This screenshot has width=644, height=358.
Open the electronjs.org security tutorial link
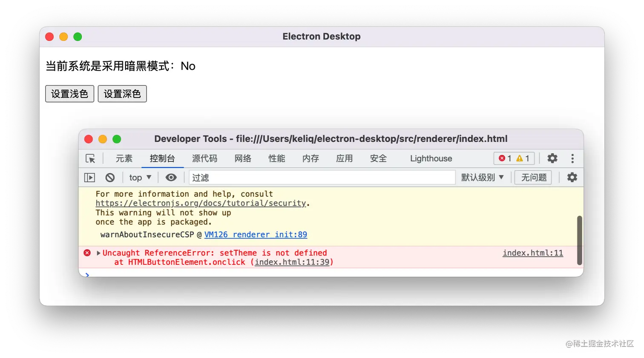click(201, 203)
